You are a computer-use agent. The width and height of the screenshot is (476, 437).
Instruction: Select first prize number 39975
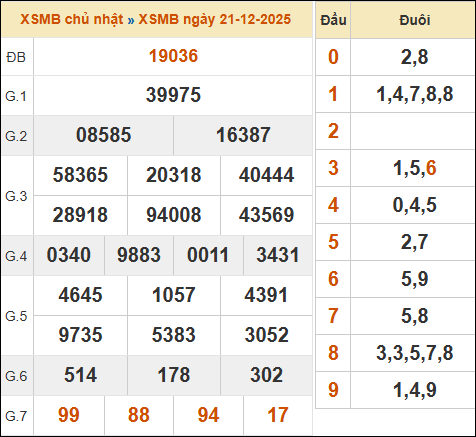(x=173, y=95)
